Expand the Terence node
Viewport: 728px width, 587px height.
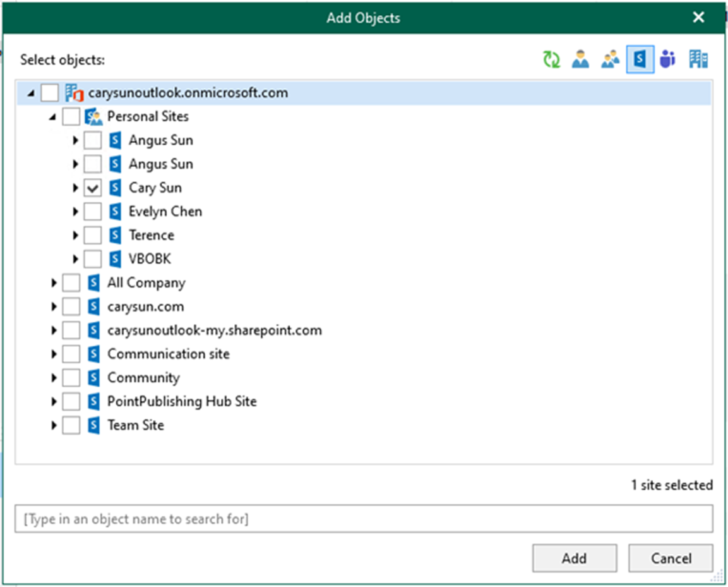tap(75, 235)
